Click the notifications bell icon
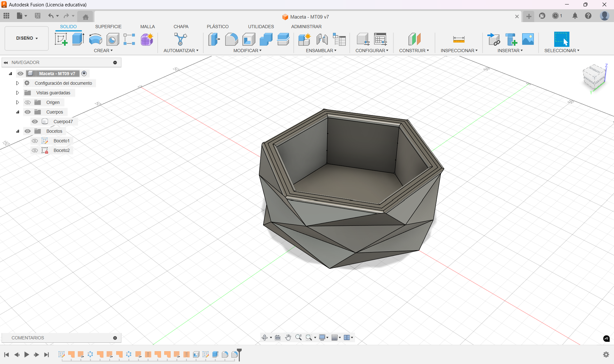The height and width of the screenshot is (364, 614). pyautogui.click(x=575, y=16)
